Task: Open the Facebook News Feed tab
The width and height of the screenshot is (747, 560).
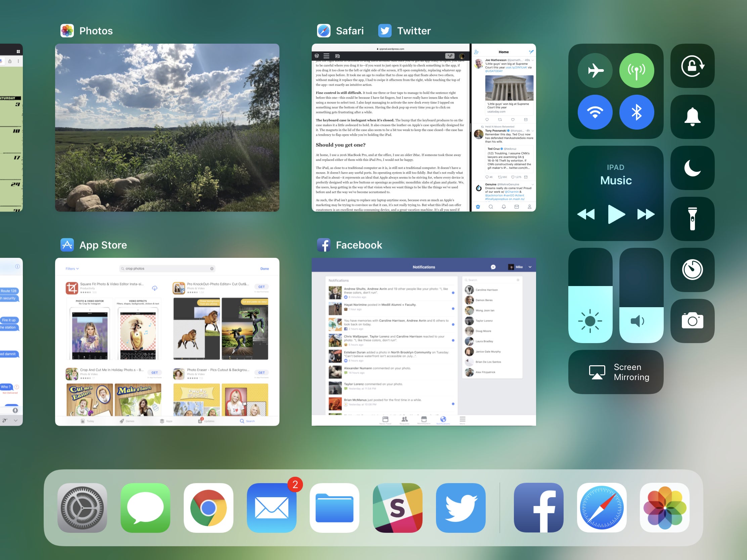Action: coord(385,420)
